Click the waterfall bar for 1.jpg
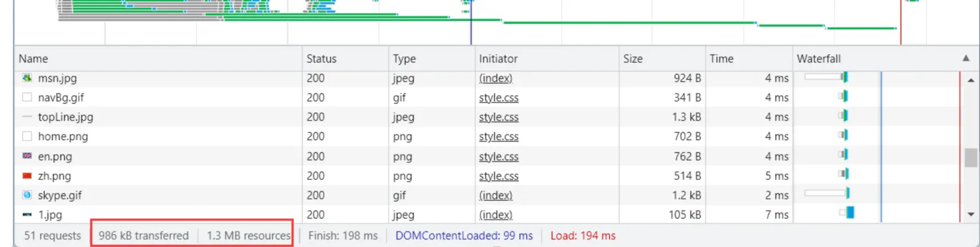This screenshot has height=247, width=980. (850, 213)
